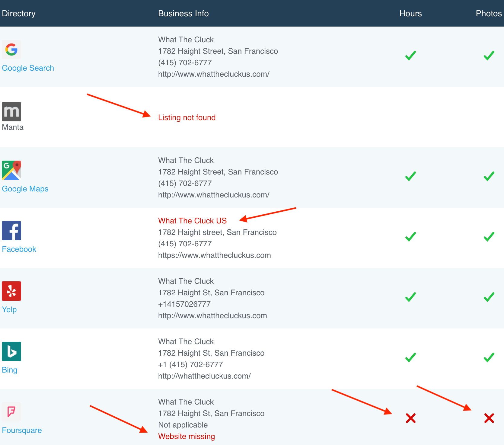Screen dimensions: 504x445
Task: Click Google Search row's phone (415) 702-6777
Action: pos(185,63)
